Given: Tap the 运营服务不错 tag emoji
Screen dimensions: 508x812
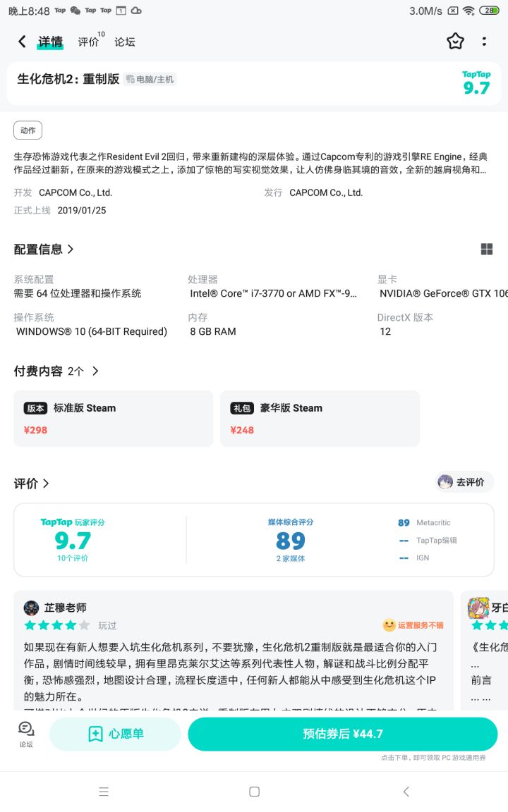Looking at the screenshot, I should click(389, 625).
